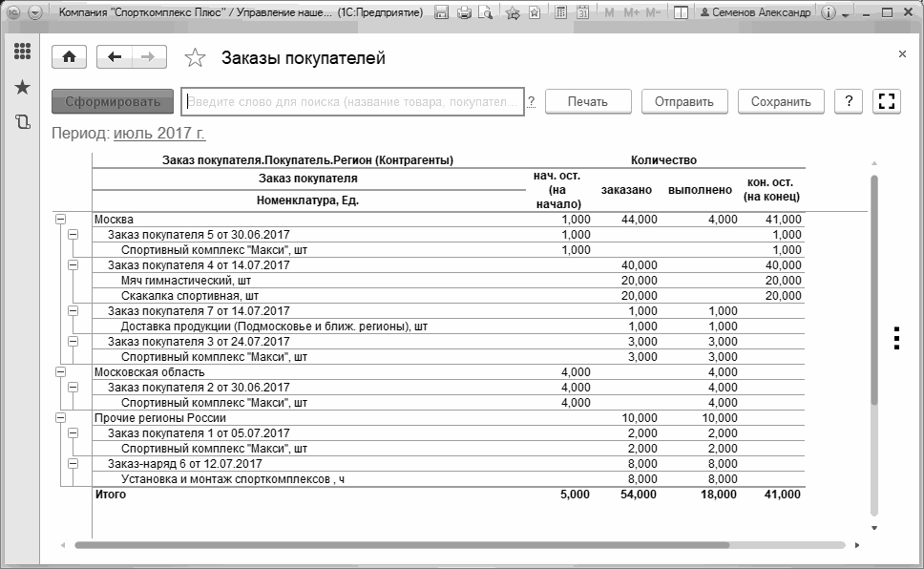The height and width of the screenshot is (569, 924).
Task: Open the 1C main menu dropdown in title bar
Action: (35, 12)
